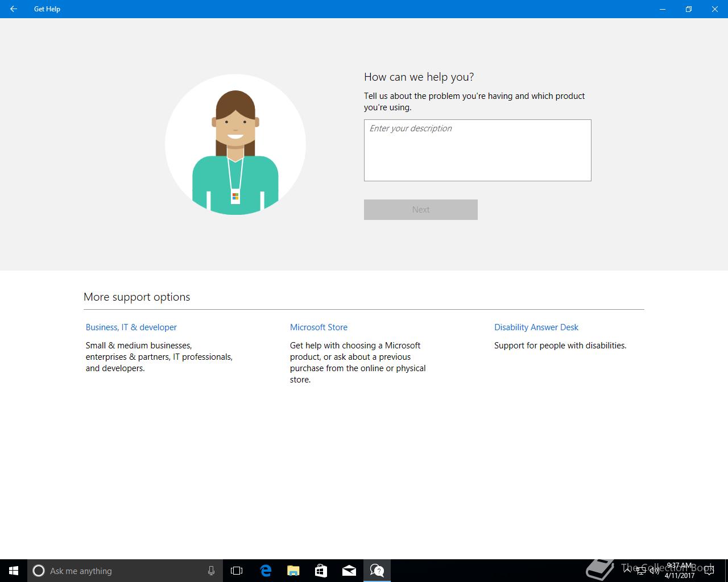This screenshot has width=728, height=582.
Task: Open File Explorer from the taskbar
Action: pos(293,571)
